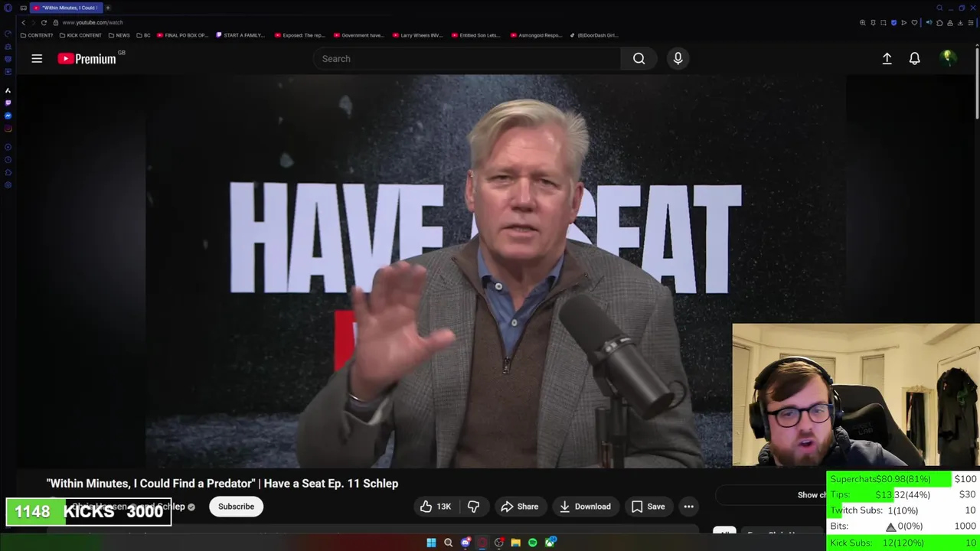Like the video with thumbs-up 13K

(x=435, y=506)
